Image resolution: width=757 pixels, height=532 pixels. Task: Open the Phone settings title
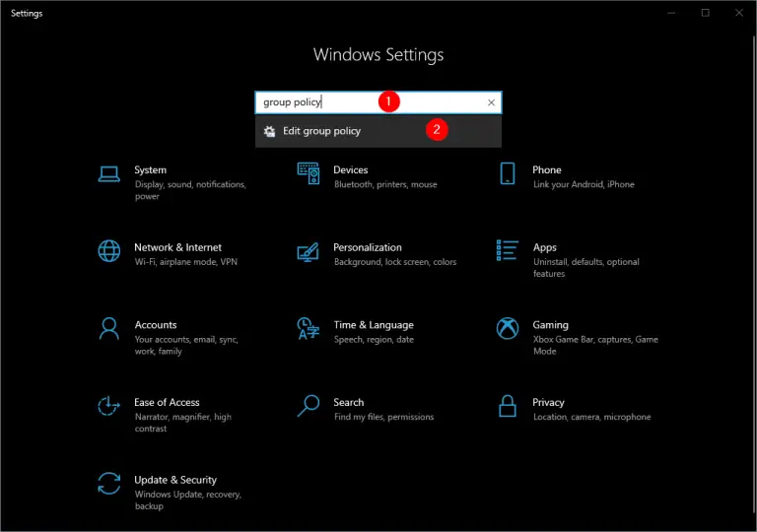pyautogui.click(x=546, y=169)
